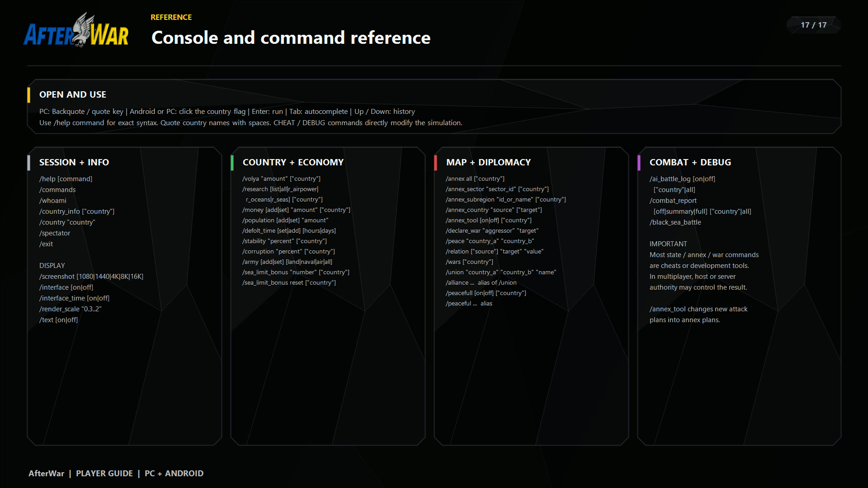Click the /population [add|set] command
The height and width of the screenshot is (488, 868).
tap(285, 221)
